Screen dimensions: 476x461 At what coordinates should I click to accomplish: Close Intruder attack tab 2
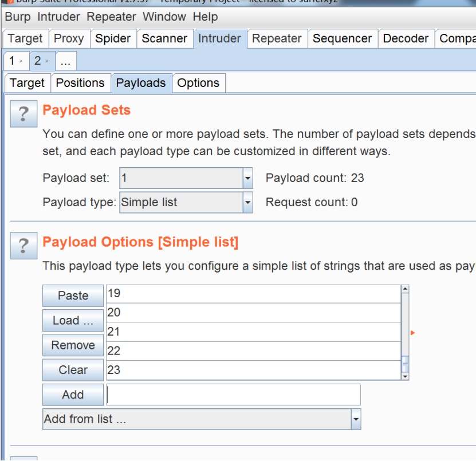47,61
